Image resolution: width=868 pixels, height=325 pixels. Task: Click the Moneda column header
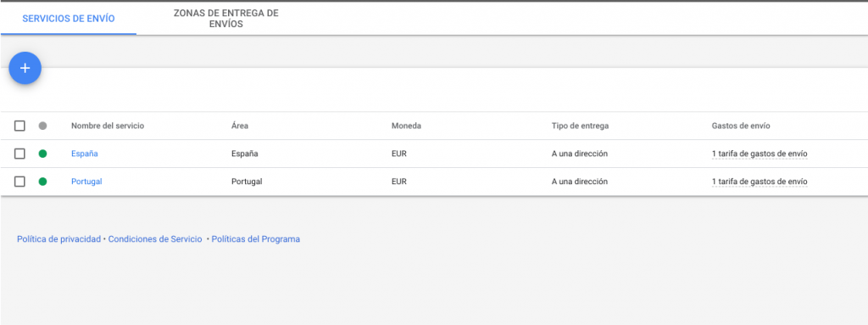click(x=406, y=126)
